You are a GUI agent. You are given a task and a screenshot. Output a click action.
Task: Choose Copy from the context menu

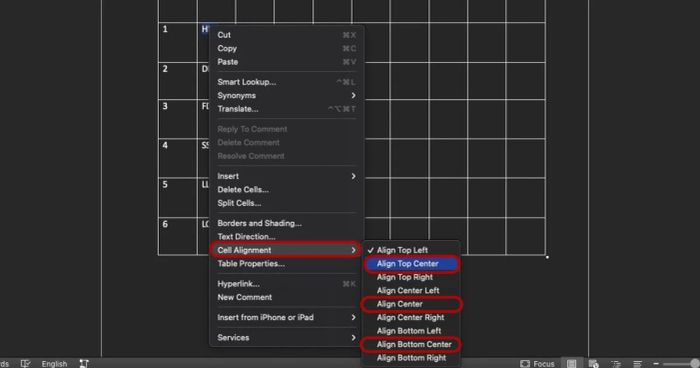287,48
